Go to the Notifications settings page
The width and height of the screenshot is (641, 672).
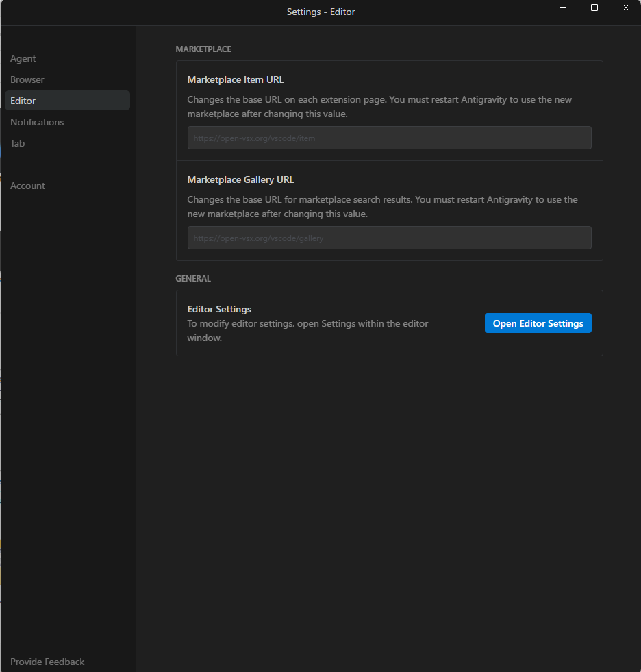click(x=37, y=122)
